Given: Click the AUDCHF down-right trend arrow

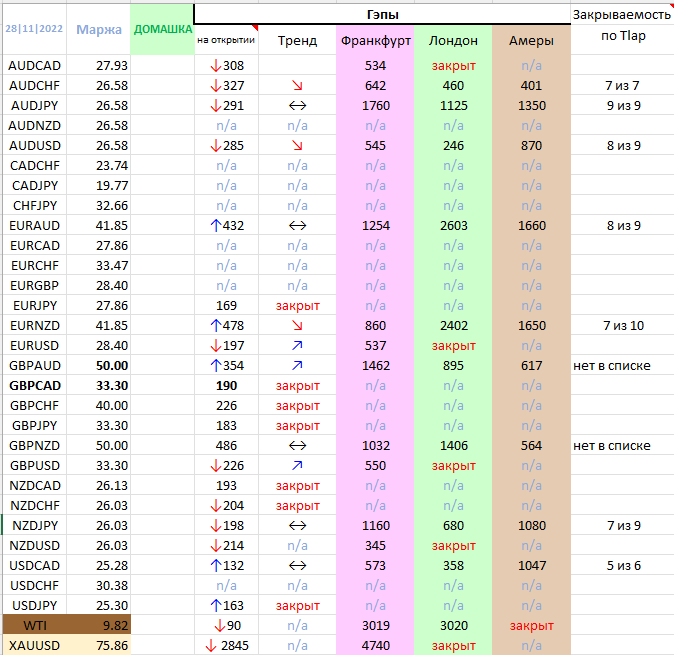Looking at the screenshot, I should pyautogui.click(x=297, y=86).
